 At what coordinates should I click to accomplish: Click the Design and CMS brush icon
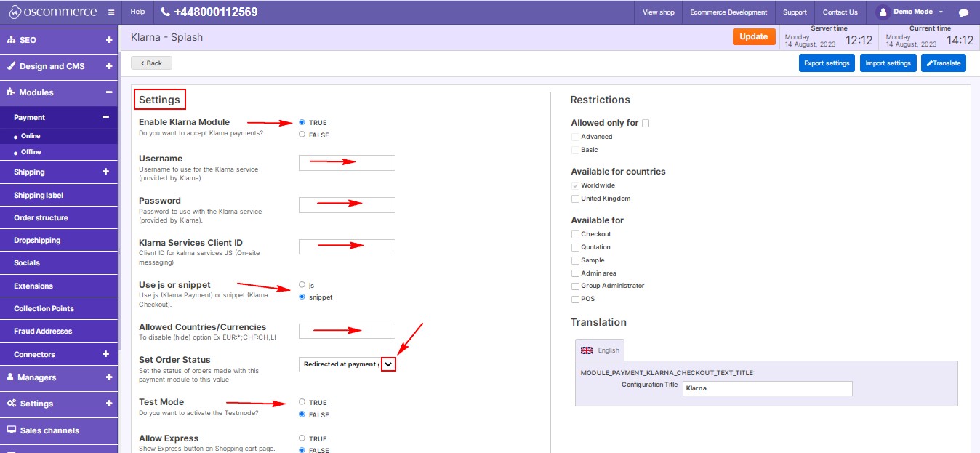12,66
